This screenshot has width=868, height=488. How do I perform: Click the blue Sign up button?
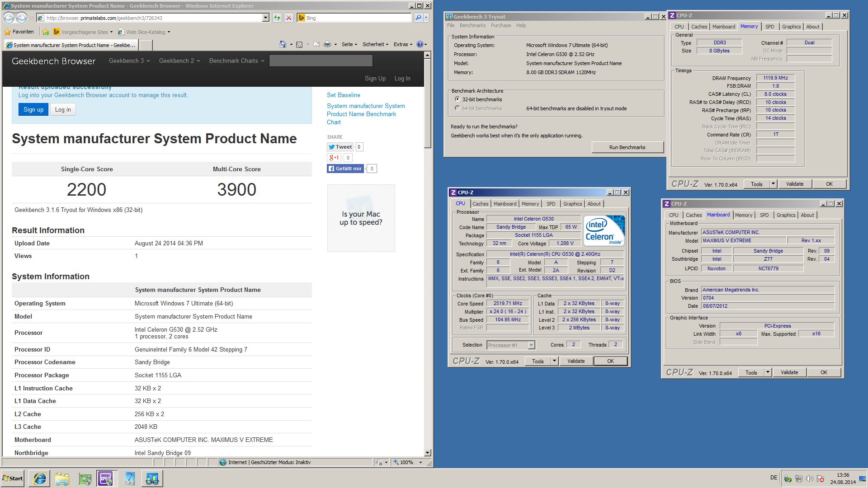tap(33, 109)
